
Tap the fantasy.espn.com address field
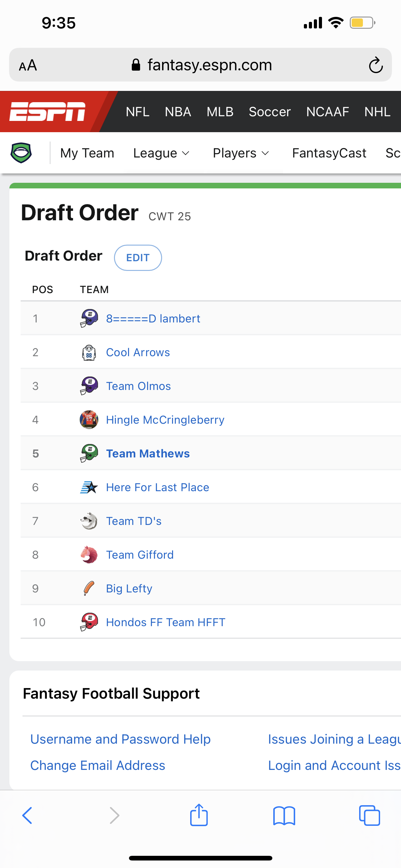click(x=200, y=65)
